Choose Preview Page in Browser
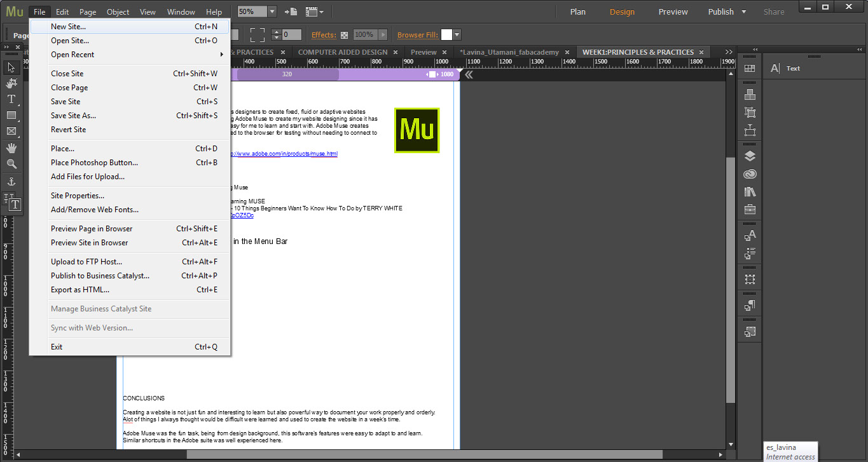868x462 pixels. [x=130, y=229]
